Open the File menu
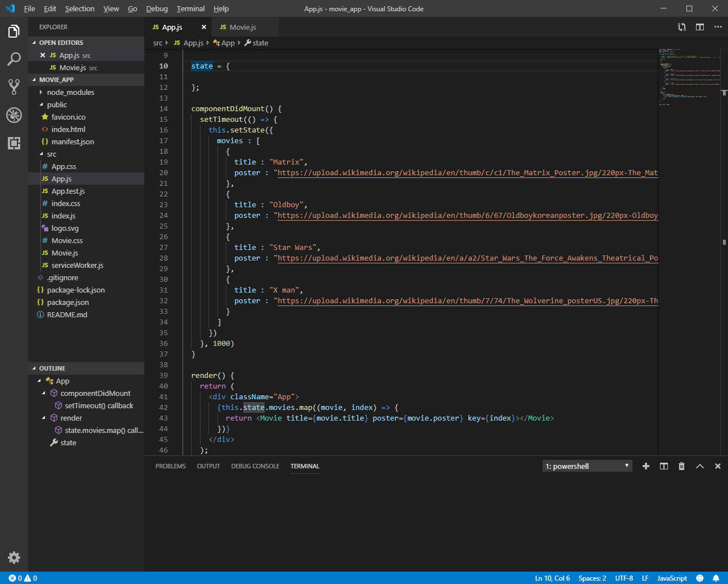This screenshot has width=728, height=584. 29,8
